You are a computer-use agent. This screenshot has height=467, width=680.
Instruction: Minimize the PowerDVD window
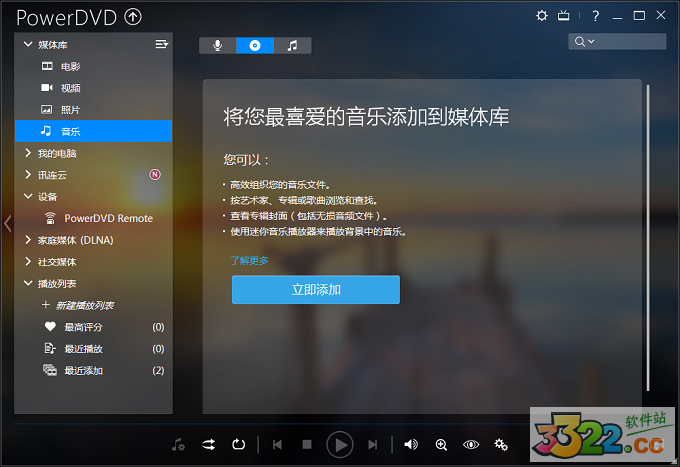618,16
